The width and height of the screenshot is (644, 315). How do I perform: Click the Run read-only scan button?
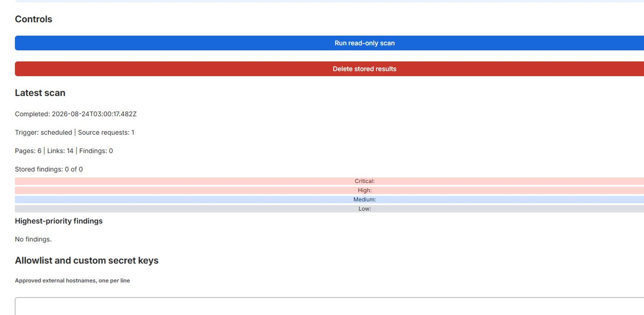(x=329, y=43)
